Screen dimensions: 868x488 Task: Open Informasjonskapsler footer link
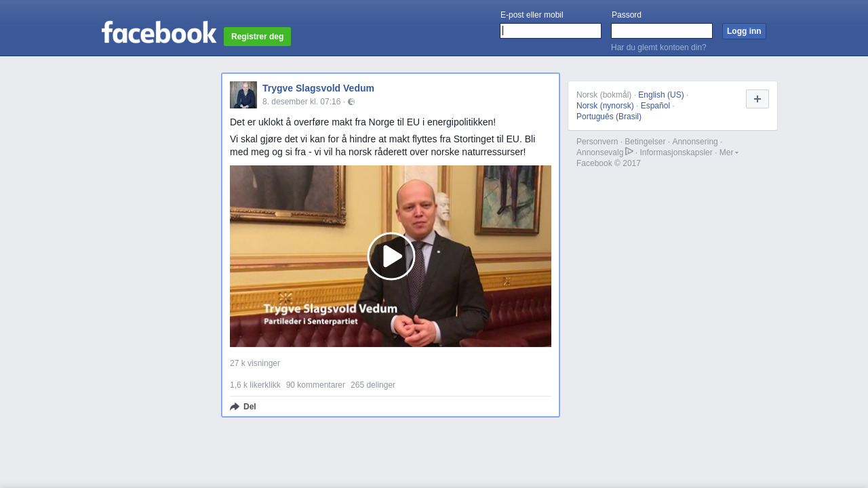(676, 152)
